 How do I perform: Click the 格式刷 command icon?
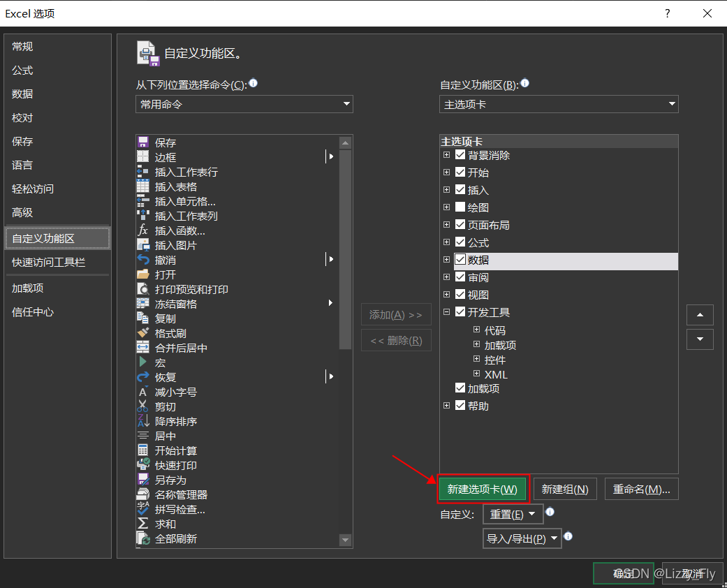pos(145,332)
